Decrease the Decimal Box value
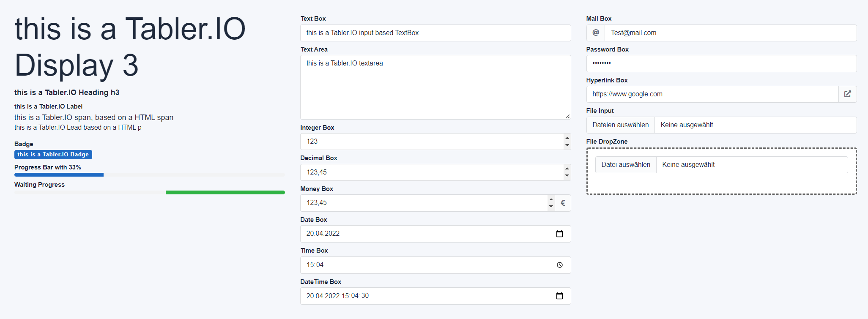868x319 pixels. [567, 176]
